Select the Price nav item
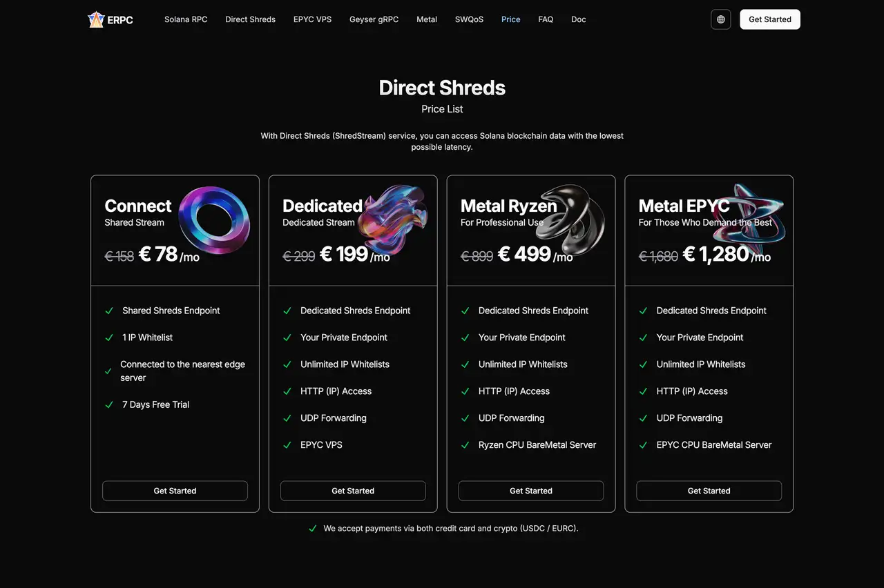This screenshot has width=884, height=588. tap(511, 19)
